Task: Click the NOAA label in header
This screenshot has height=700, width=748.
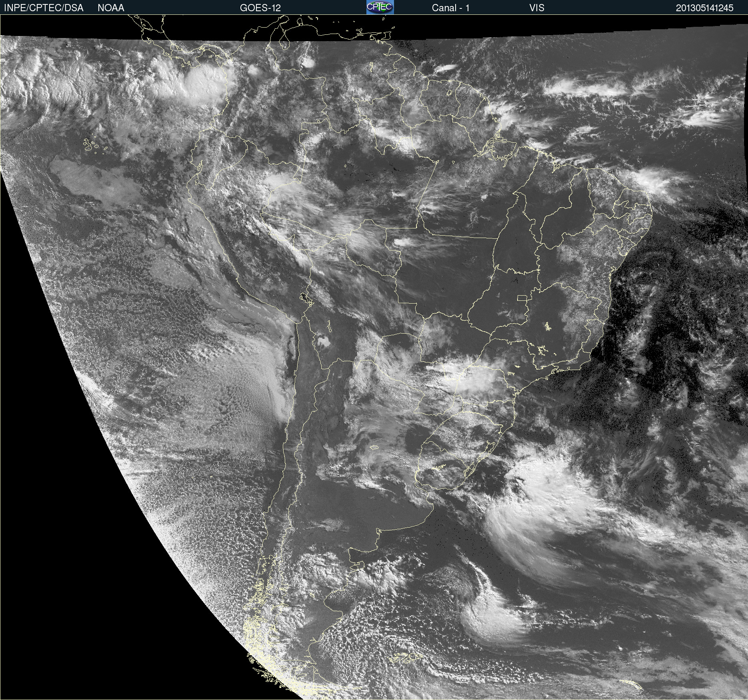Action: 111,8
